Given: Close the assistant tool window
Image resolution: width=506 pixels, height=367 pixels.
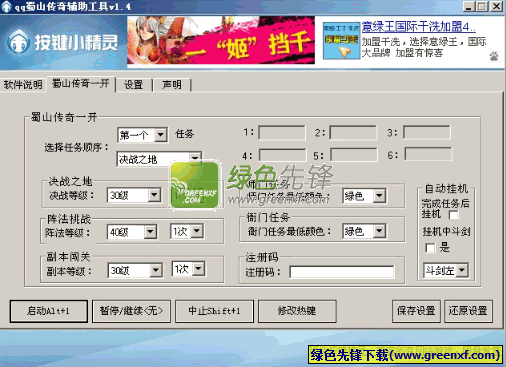Looking at the screenshot, I should (x=497, y=6).
